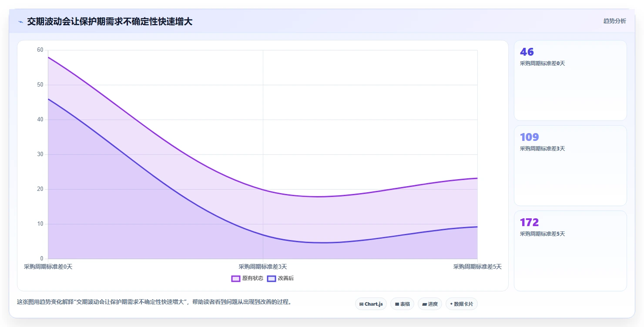Click the 采购周期标准差5天 label under 172
The image size is (644, 327).
click(x=542, y=234)
